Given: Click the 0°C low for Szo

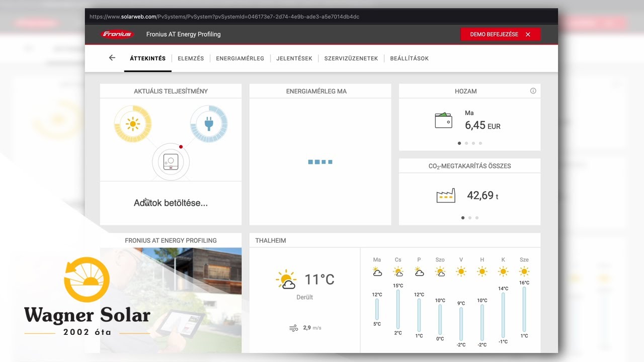Looking at the screenshot, I should pyautogui.click(x=440, y=339).
